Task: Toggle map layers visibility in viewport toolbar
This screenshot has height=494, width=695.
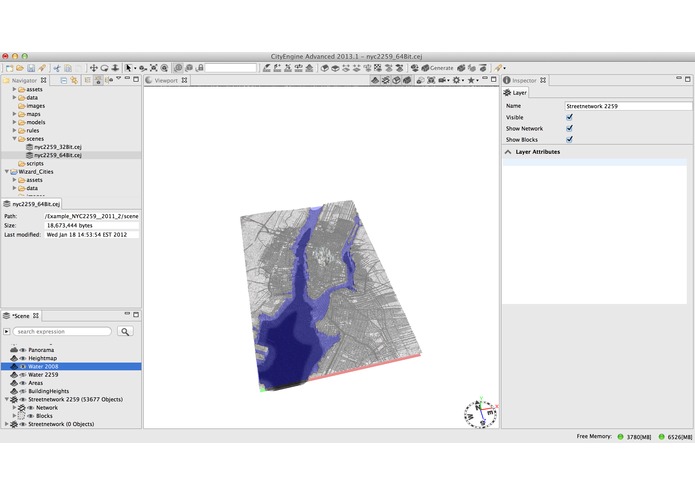Action: (x=375, y=80)
